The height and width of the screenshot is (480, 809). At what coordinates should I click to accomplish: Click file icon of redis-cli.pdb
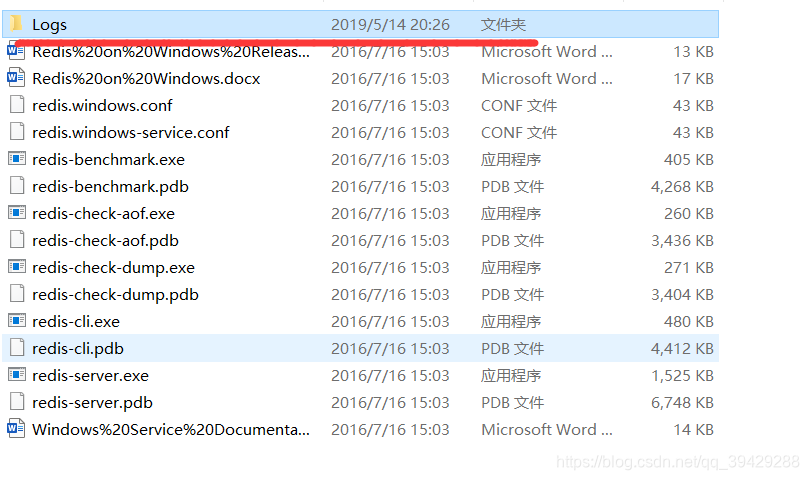tap(17, 348)
